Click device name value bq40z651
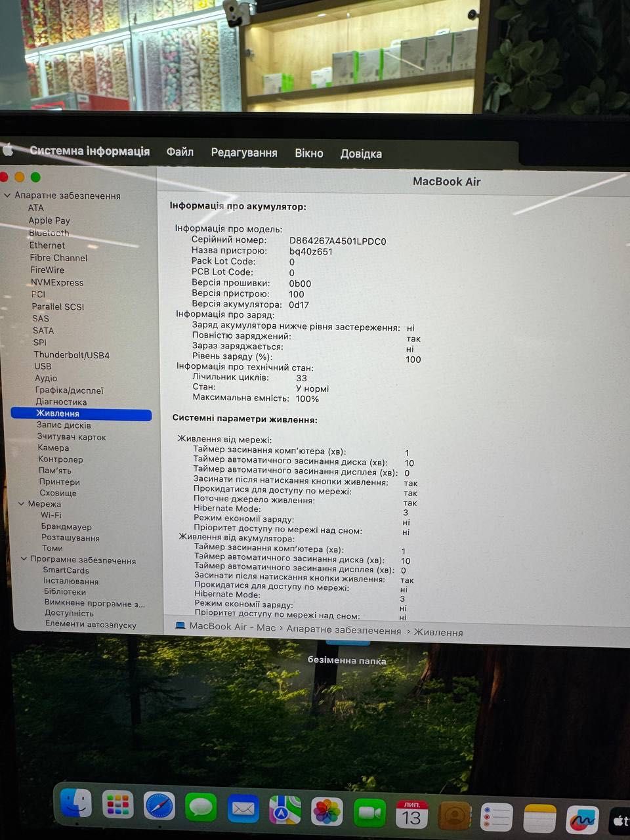The height and width of the screenshot is (840, 630). tap(310, 251)
